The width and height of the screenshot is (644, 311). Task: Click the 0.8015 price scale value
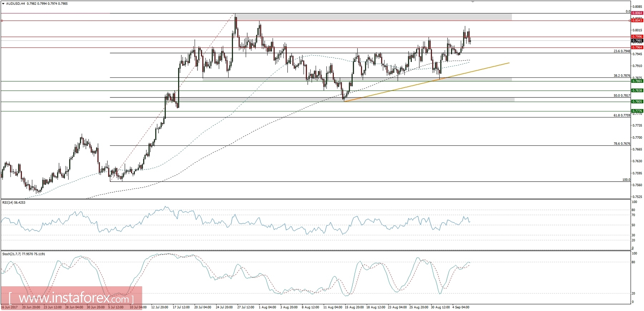coord(638,30)
